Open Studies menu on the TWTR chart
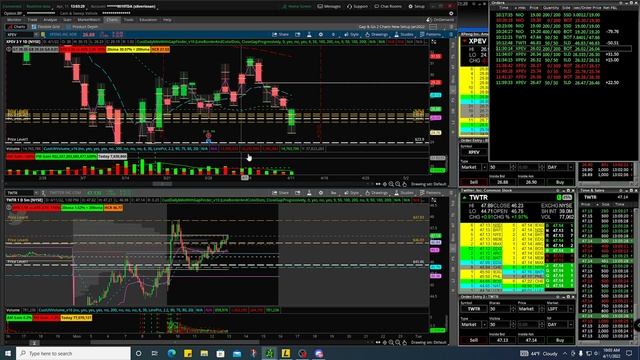This screenshot has height=360, width=640. 403,193
